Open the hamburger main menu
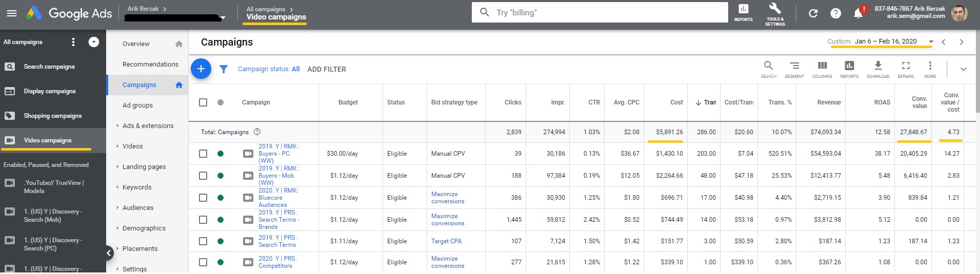The image size is (980, 274). point(12,13)
